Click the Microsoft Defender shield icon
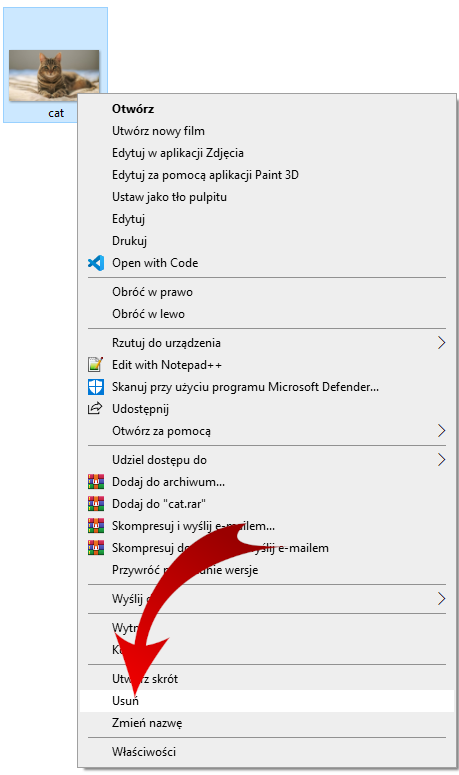Viewport: 459px width, 775px height. (96, 387)
